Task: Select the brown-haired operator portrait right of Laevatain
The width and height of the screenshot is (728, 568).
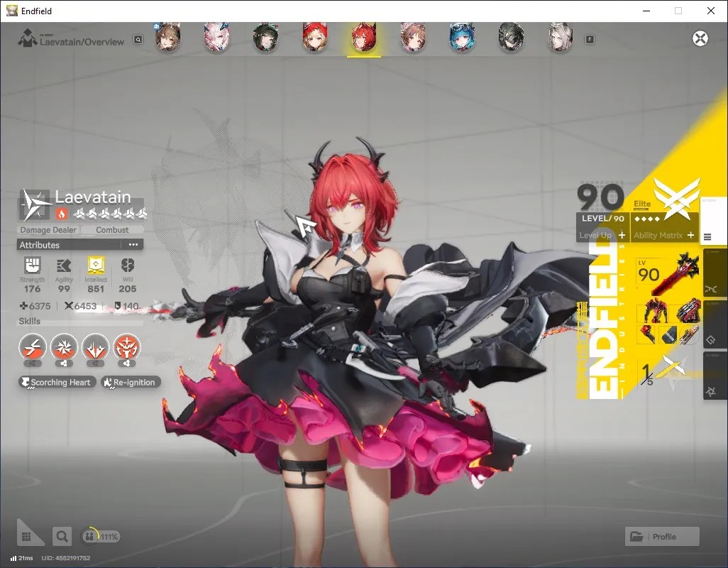Action: click(x=413, y=37)
